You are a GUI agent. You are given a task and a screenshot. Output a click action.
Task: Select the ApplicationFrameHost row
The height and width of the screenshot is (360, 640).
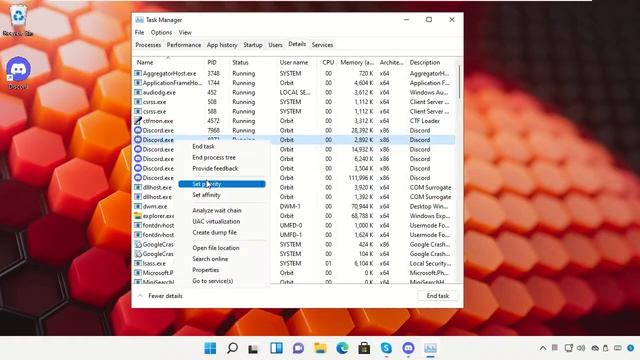(294, 83)
